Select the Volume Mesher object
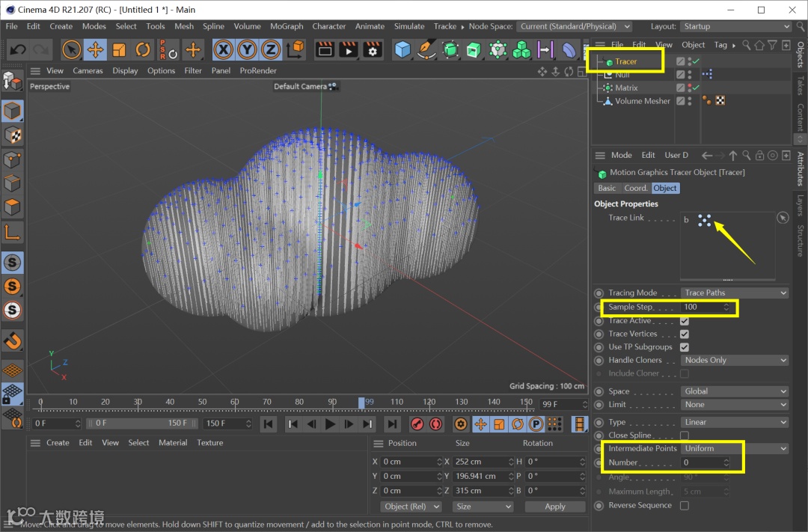The height and width of the screenshot is (532, 808). coord(642,101)
